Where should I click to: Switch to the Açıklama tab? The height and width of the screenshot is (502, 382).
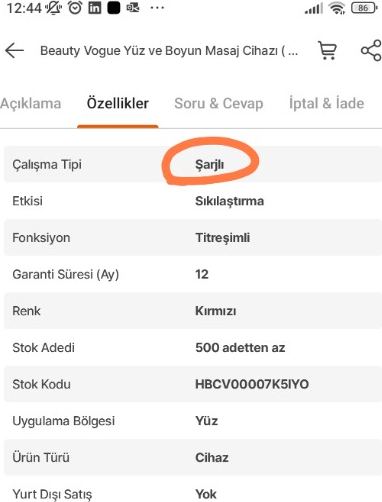31,104
